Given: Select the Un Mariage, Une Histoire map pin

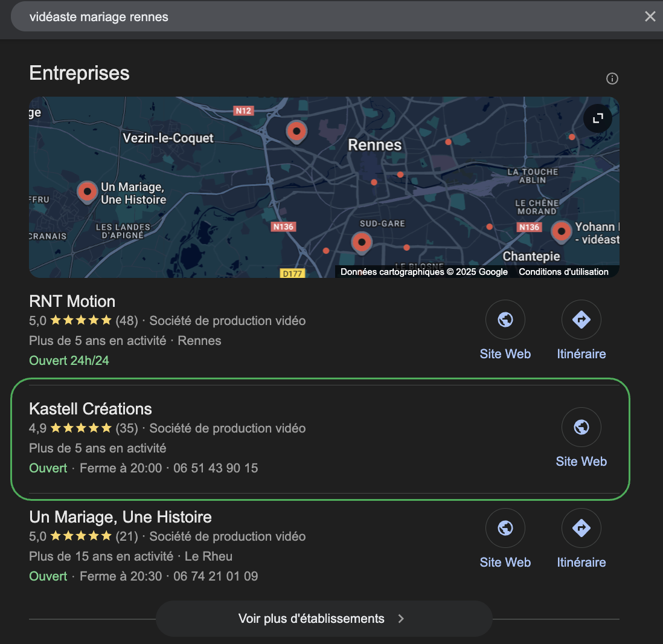Looking at the screenshot, I should click(x=87, y=193).
